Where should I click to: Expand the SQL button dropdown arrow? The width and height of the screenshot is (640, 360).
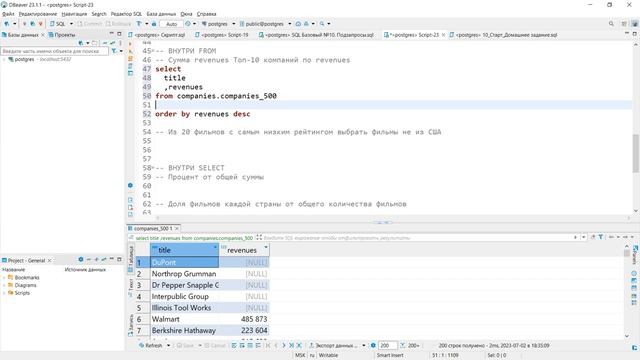71,24
